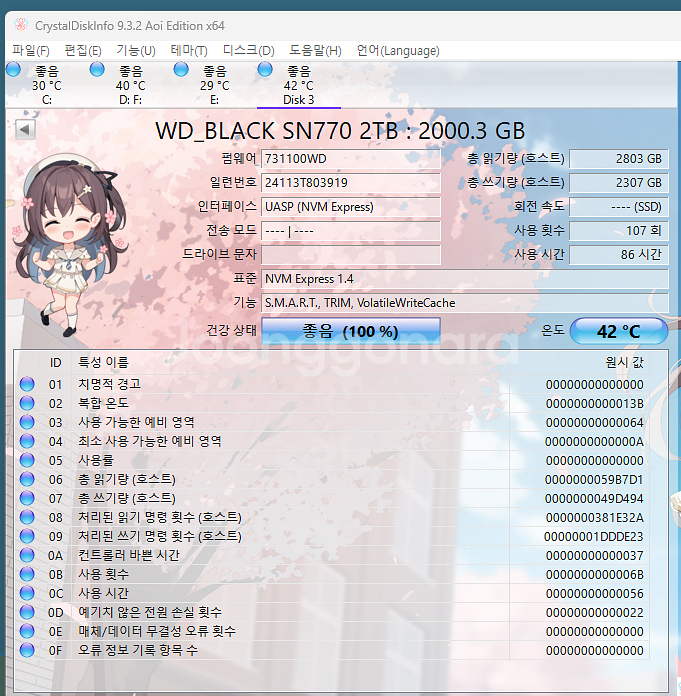Select raw value 000000000013B
The height and width of the screenshot is (696, 681).
pyautogui.click(x=594, y=403)
